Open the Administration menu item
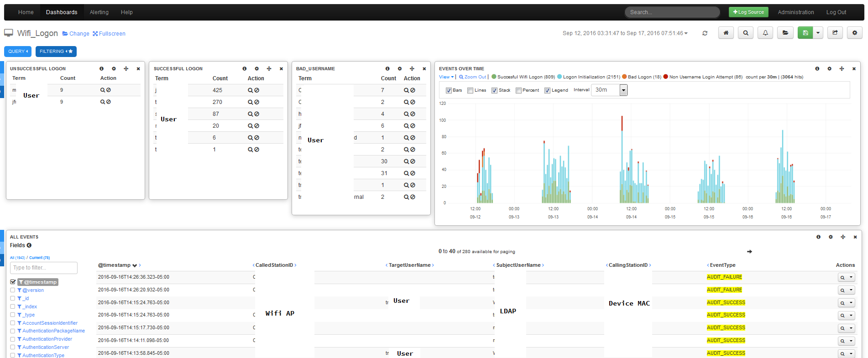Screen dimensions: 868x358 [x=796, y=12]
